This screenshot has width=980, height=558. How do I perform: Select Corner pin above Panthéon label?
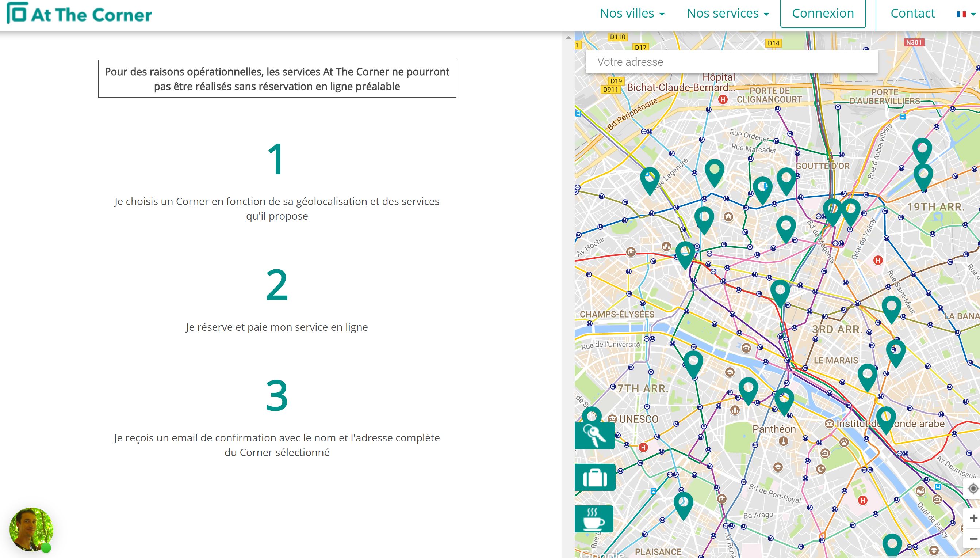[x=784, y=402]
